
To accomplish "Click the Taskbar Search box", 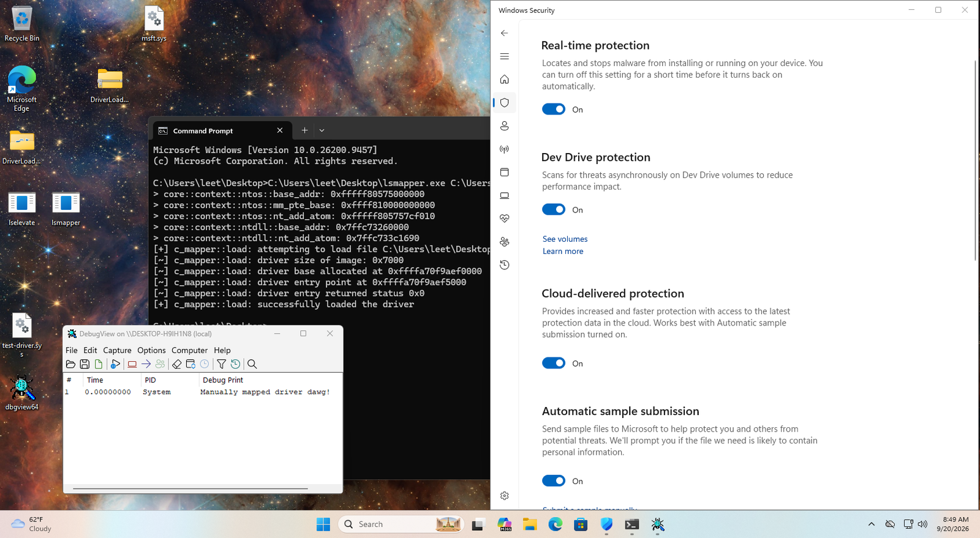I will (x=400, y=525).
